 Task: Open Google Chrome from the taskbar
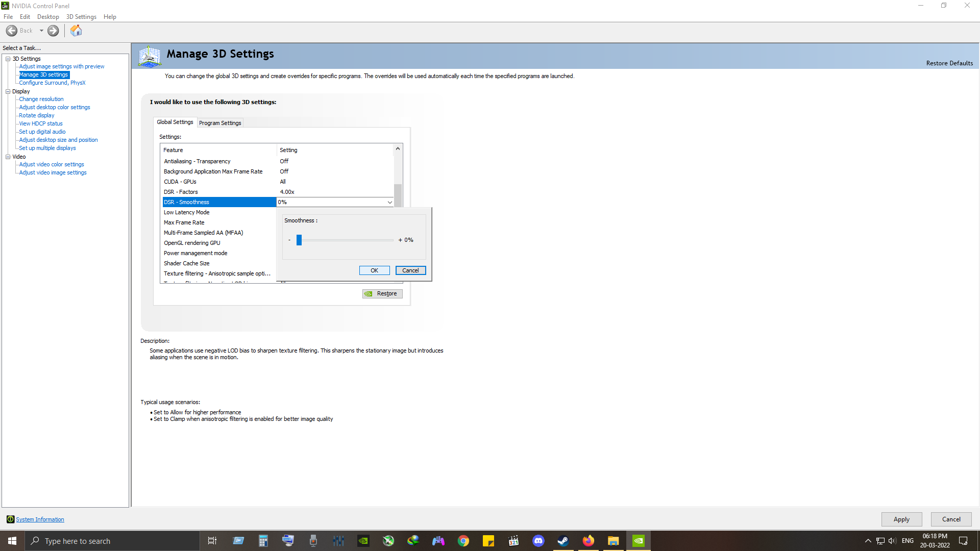463,541
